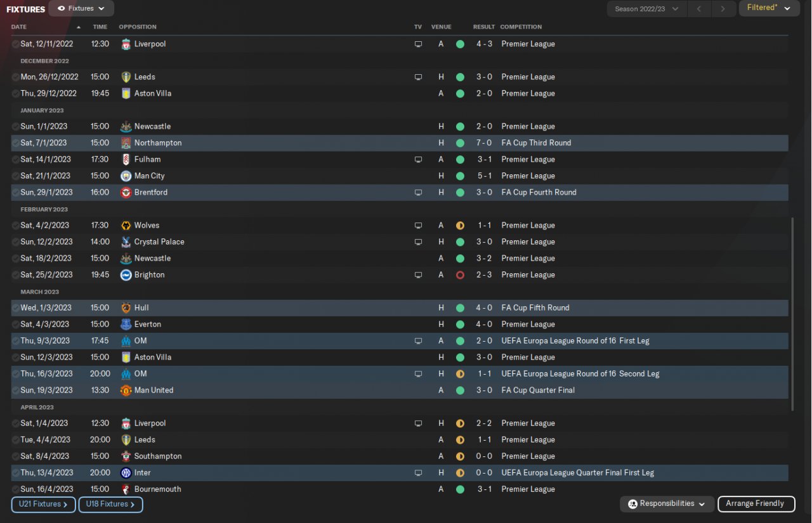Screen dimensions: 812x523
Task: Click the Northampton club badge
Action: tap(126, 143)
